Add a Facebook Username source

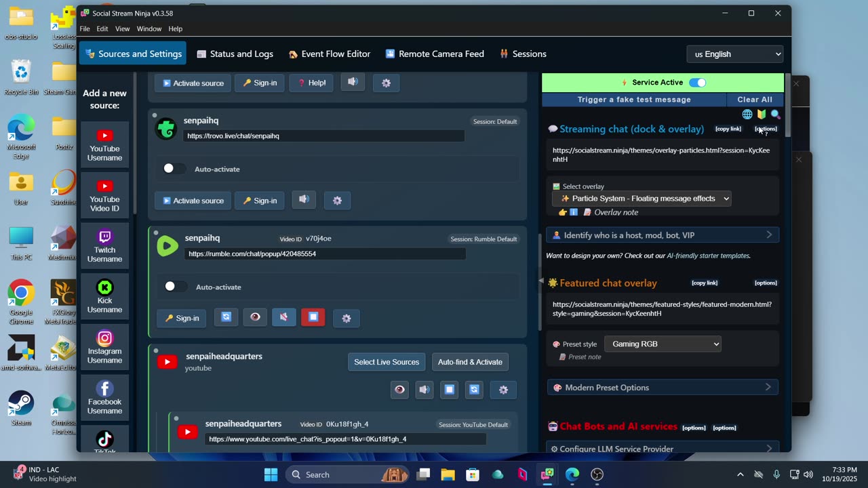pos(104,399)
